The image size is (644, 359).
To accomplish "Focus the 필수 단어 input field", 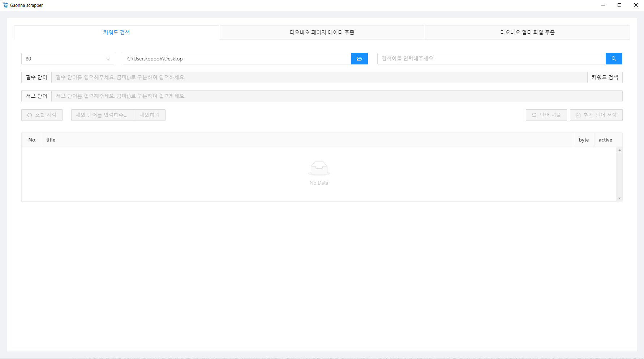I will 319,77.
